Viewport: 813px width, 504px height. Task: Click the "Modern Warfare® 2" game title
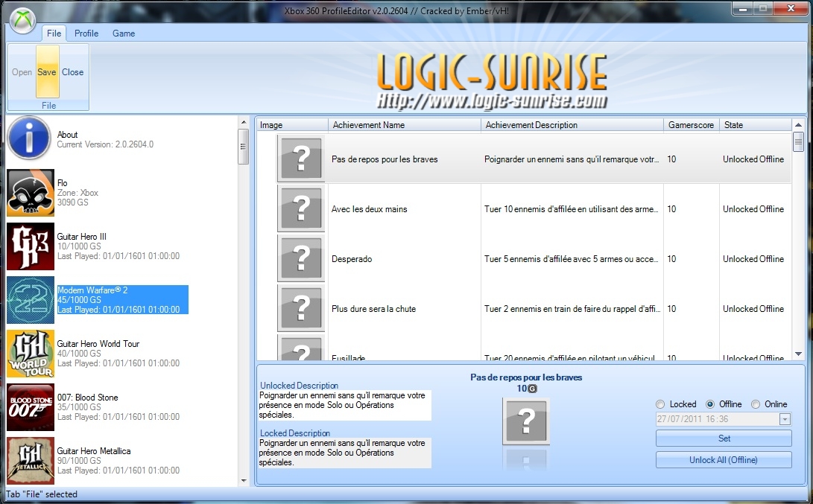click(x=92, y=290)
